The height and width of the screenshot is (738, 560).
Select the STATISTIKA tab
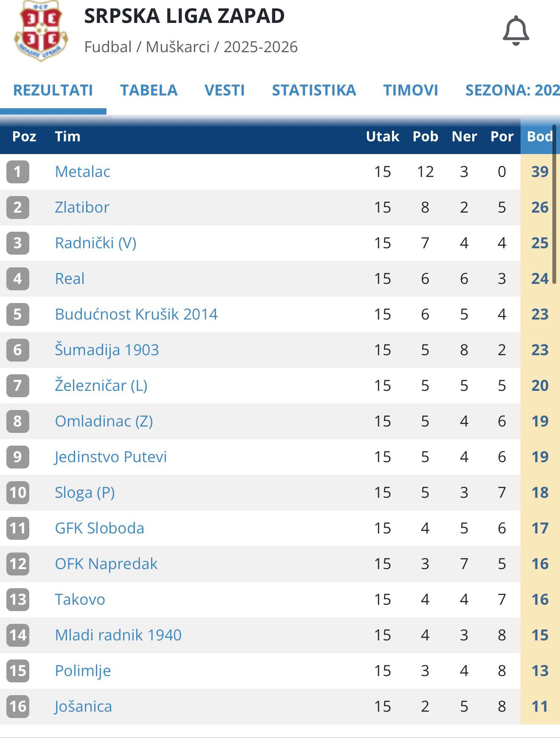tap(314, 90)
